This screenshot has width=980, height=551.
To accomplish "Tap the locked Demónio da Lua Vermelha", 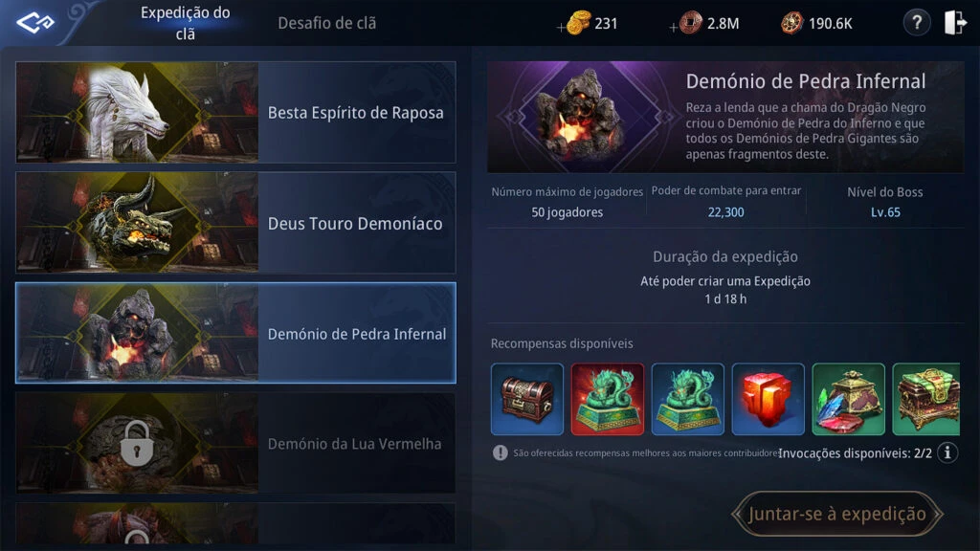I will click(x=235, y=444).
